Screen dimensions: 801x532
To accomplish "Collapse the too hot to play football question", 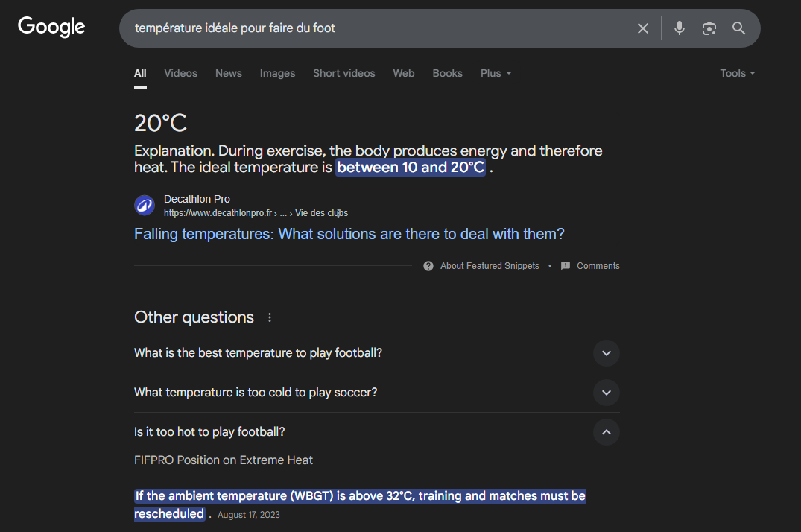I will 607,432.
